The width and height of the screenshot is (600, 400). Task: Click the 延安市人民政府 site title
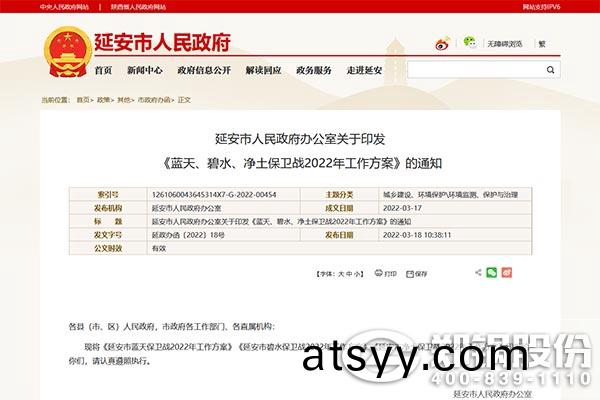pyautogui.click(x=163, y=42)
